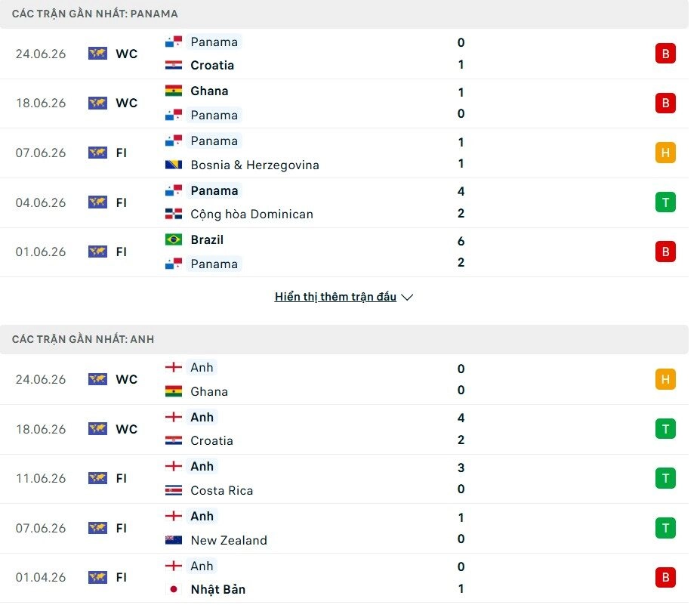The height and width of the screenshot is (605, 700).
Task: Click the Bosnia & Herzegovina flag icon
Action: pos(173,165)
